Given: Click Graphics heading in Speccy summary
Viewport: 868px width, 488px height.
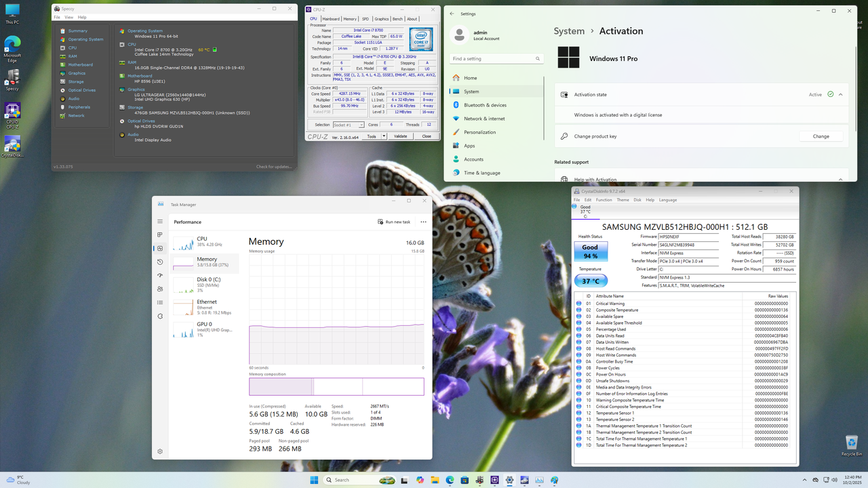Looking at the screenshot, I should (136, 89).
